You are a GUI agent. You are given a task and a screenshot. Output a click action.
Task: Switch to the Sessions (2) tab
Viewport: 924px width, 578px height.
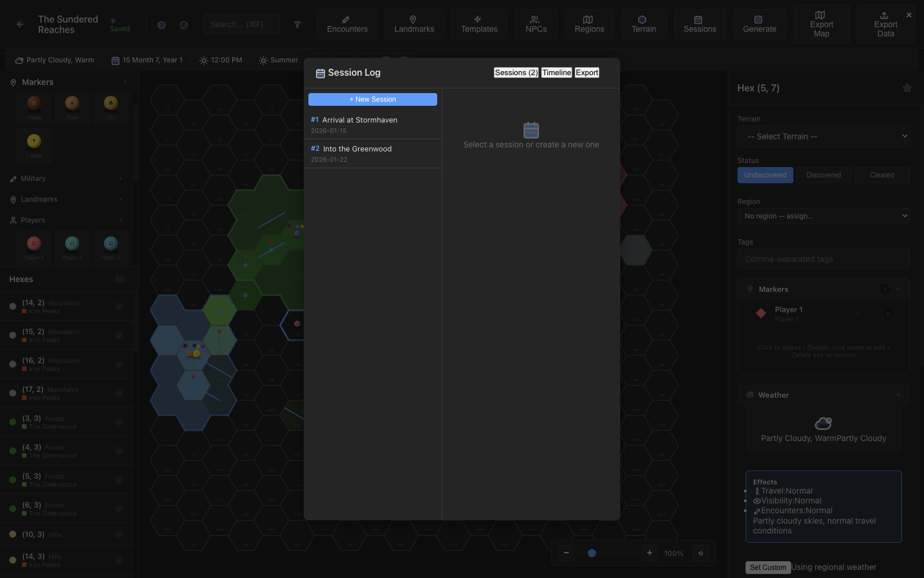tap(516, 72)
